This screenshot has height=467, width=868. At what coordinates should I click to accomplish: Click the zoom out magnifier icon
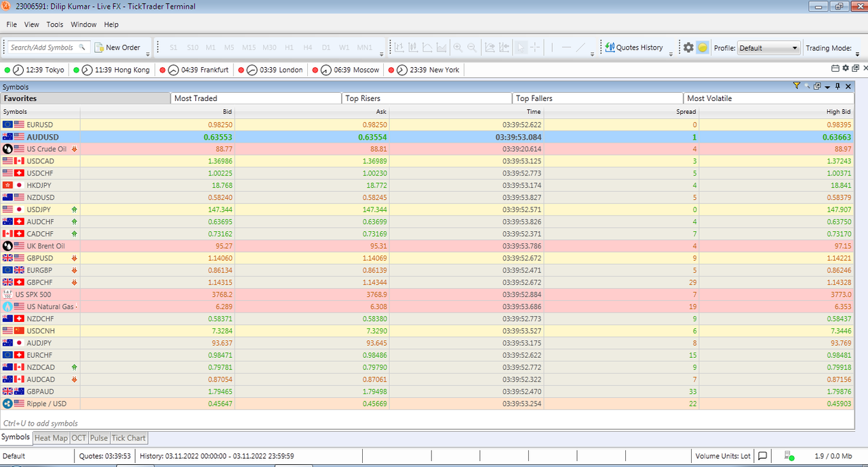tap(472, 47)
